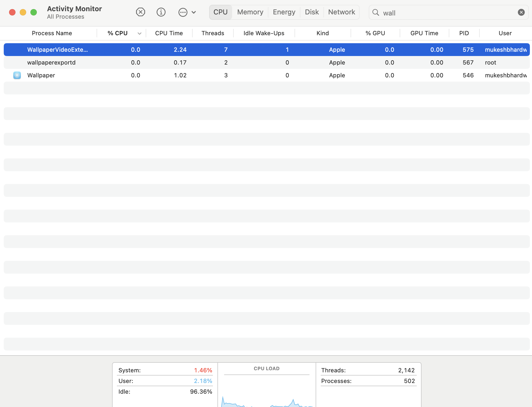
Task: Sort by the Idle Wake-Ups column header
Action: 264,33
